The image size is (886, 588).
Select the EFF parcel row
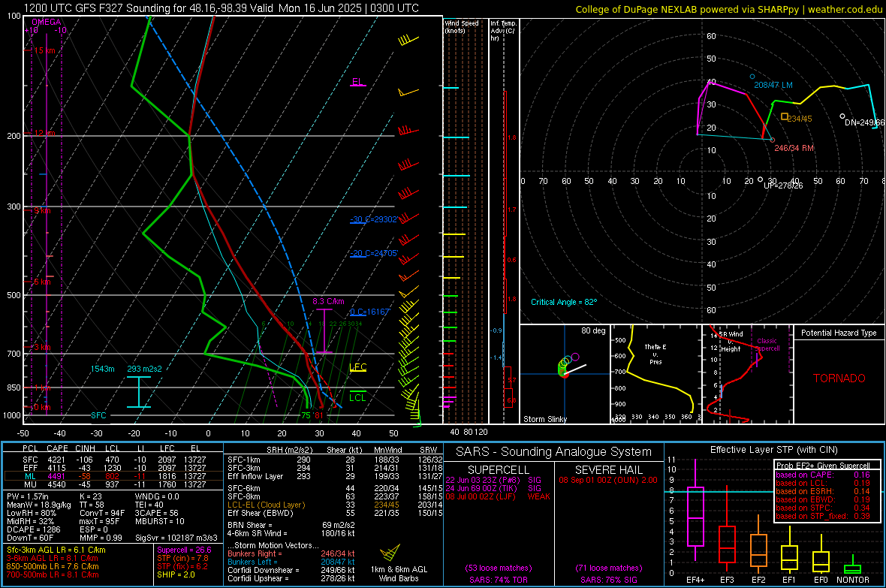[113, 468]
